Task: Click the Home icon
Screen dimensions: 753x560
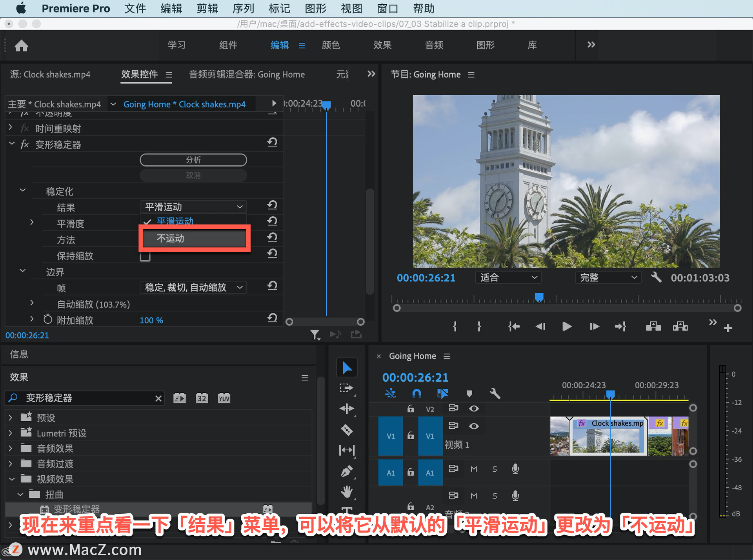Action: [22, 46]
